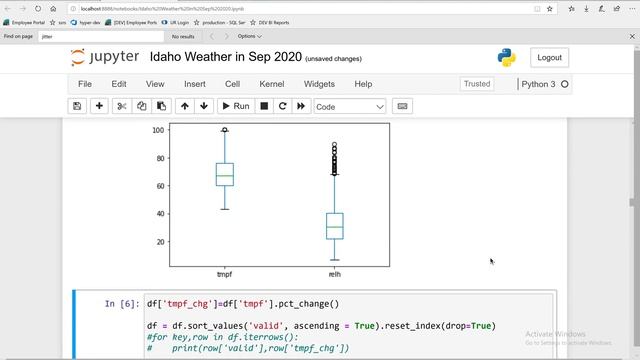
Task: Open [DEV] Employee Portal bookmark
Action: pyautogui.click(x=131, y=22)
